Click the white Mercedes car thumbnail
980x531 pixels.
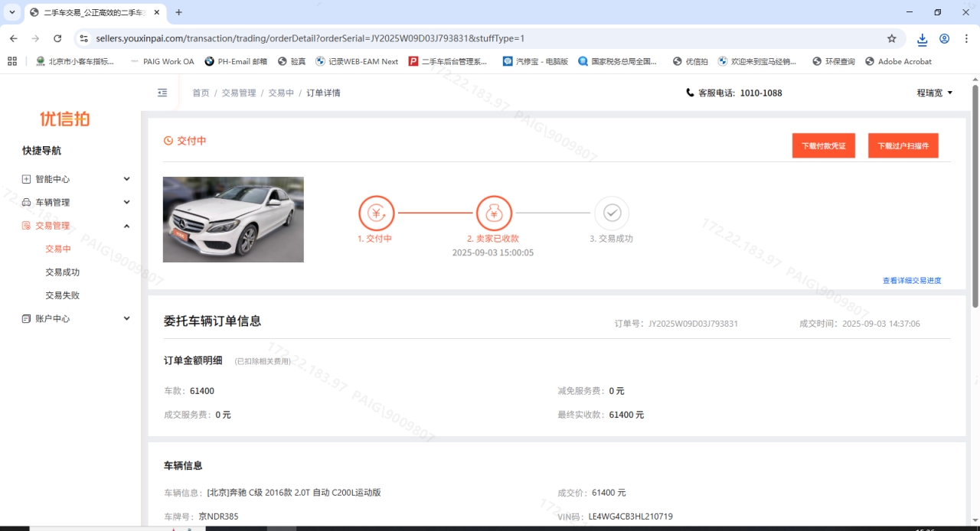(x=233, y=220)
